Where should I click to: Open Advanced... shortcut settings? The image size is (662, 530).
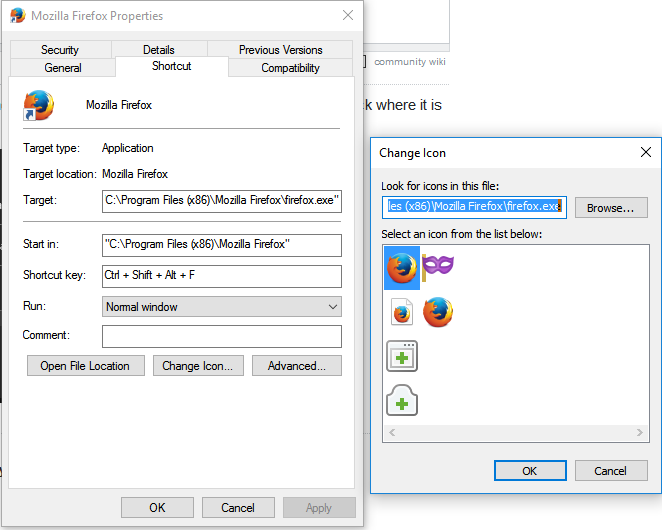pyautogui.click(x=297, y=366)
